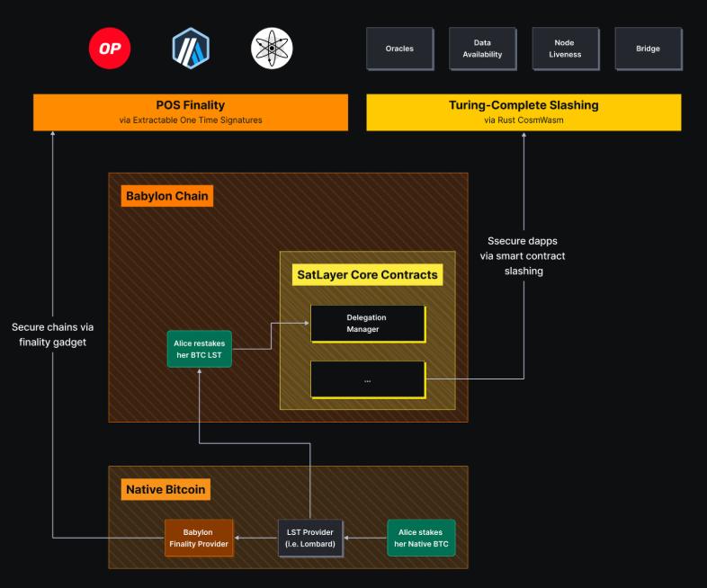Select the Delegation Manager box
The height and width of the screenshot is (588, 707).
pyautogui.click(x=368, y=324)
